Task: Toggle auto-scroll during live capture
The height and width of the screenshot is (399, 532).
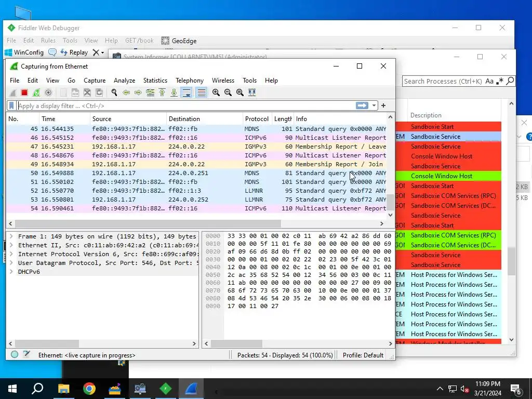Action: coord(187,92)
